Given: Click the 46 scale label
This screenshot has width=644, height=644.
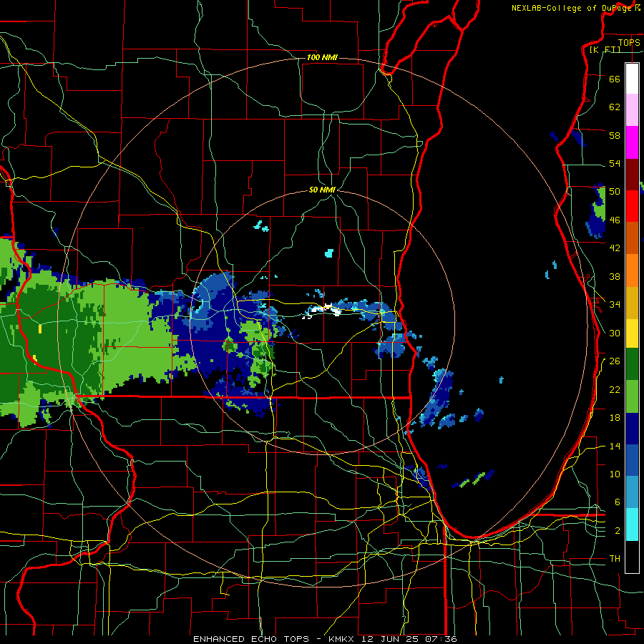Looking at the screenshot, I should 615,220.
